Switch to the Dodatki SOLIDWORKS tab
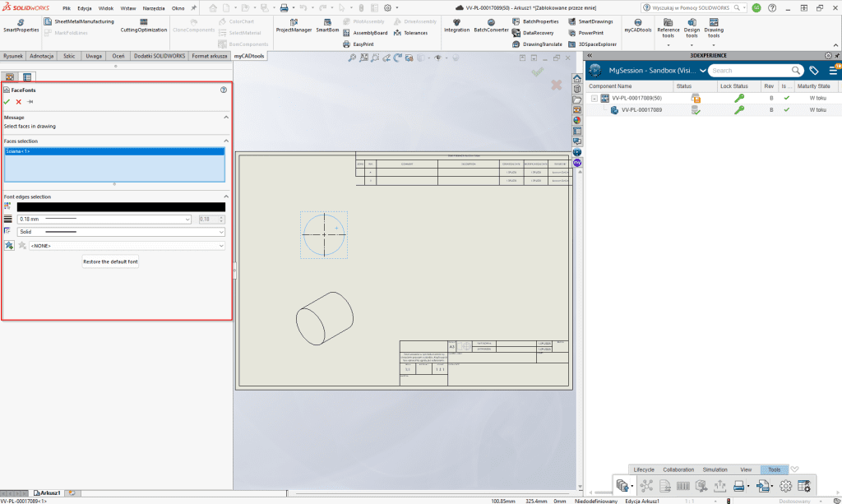842x504 pixels. pyautogui.click(x=159, y=56)
